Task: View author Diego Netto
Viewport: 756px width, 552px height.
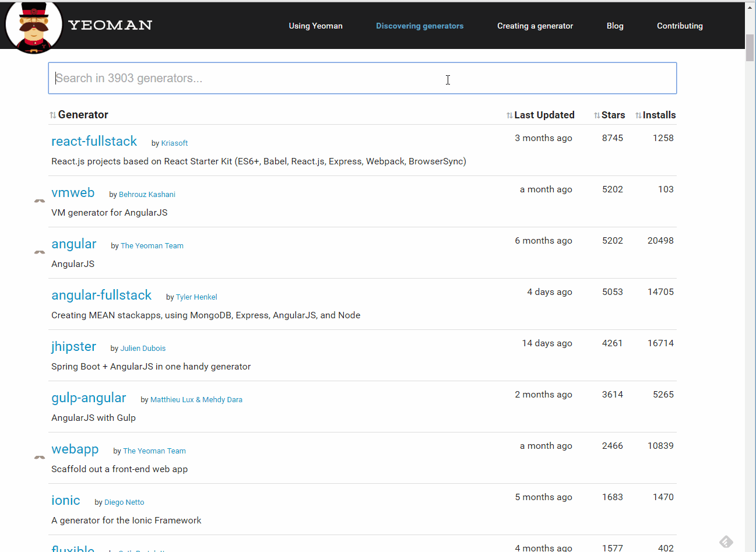Action: (124, 502)
